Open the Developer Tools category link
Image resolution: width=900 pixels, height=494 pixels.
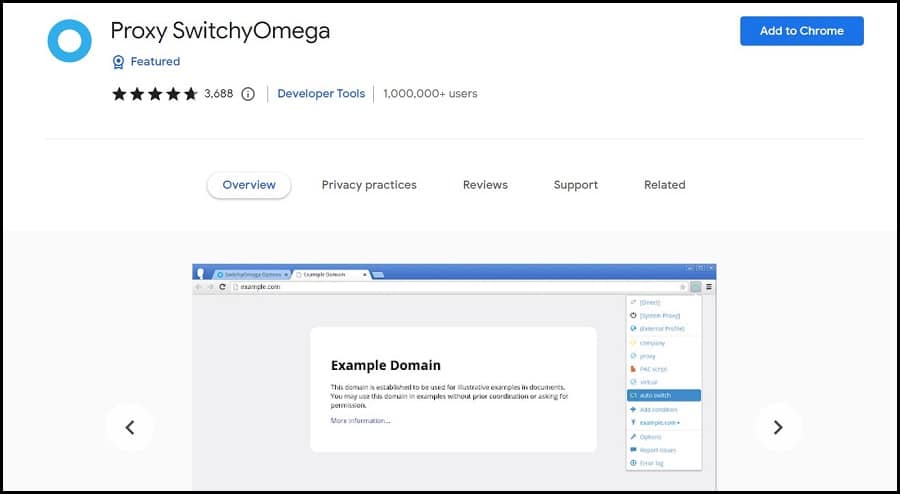pyautogui.click(x=321, y=94)
